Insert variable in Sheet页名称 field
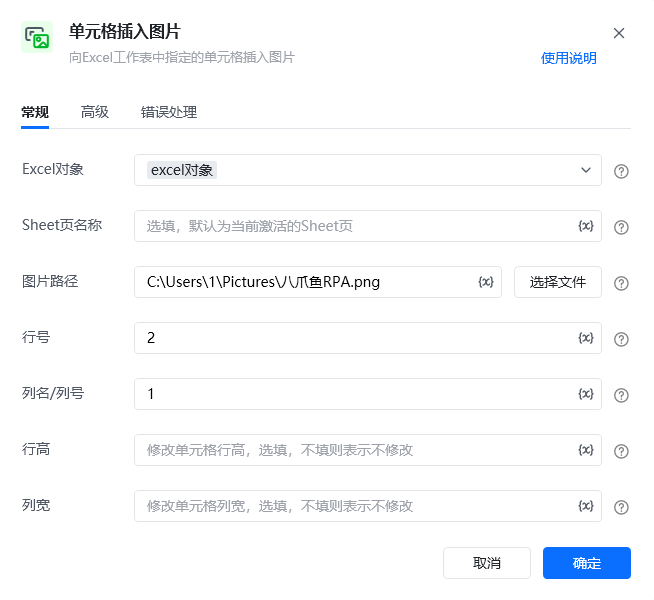 coord(586,226)
